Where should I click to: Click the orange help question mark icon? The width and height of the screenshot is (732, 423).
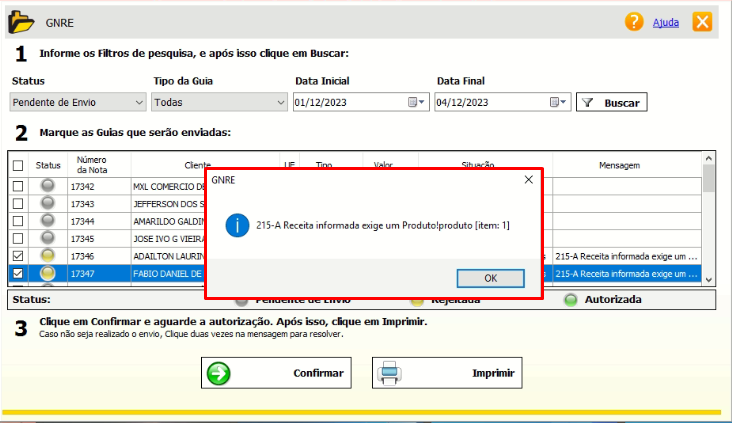point(634,22)
